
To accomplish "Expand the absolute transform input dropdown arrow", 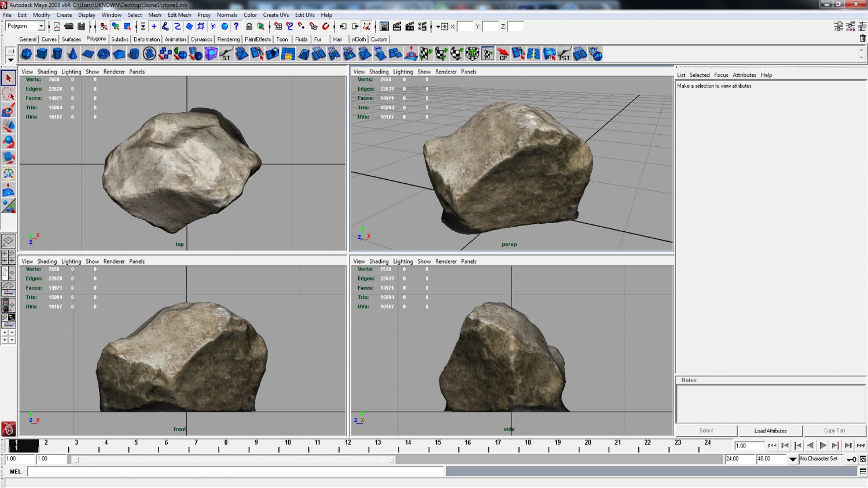I will [x=438, y=26].
